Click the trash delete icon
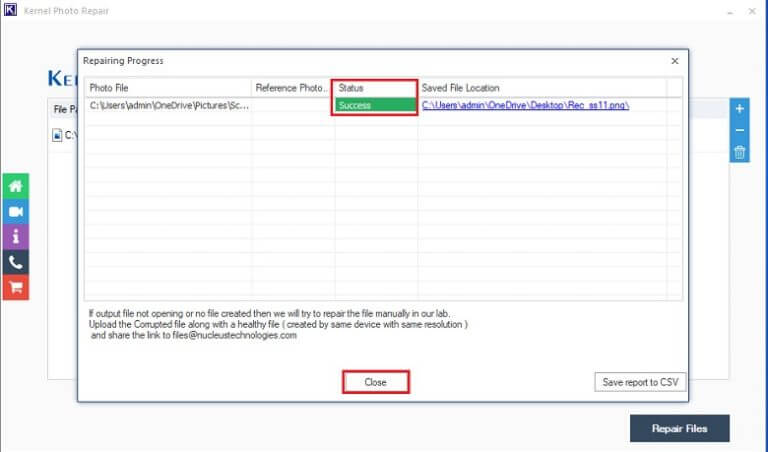The image size is (768, 452). coord(739,152)
